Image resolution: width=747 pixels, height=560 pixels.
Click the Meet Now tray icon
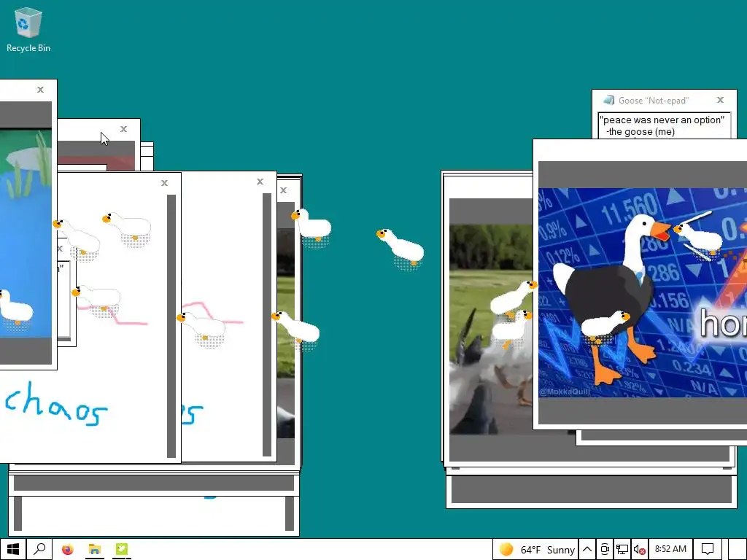pyautogui.click(x=605, y=550)
